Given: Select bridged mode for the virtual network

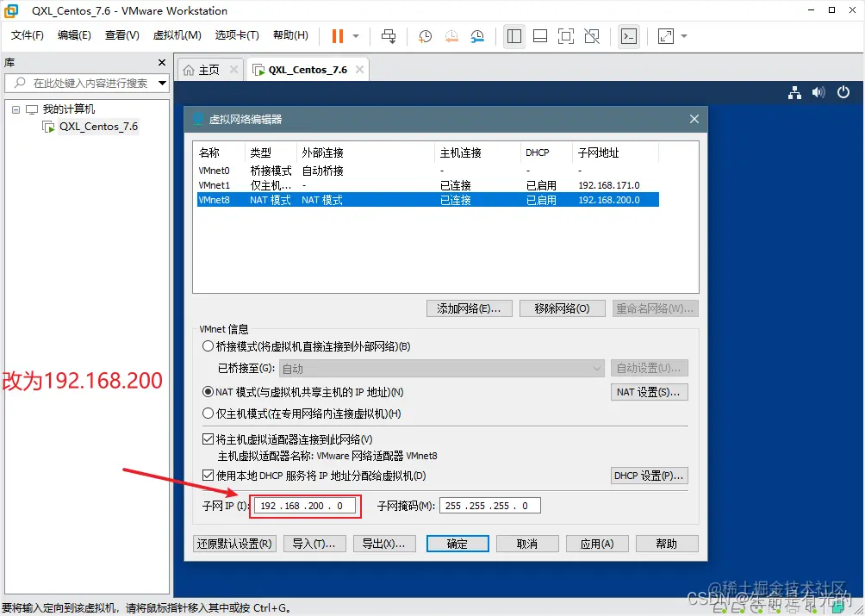Looking at the screenshot, I should (x=208, y=345).
